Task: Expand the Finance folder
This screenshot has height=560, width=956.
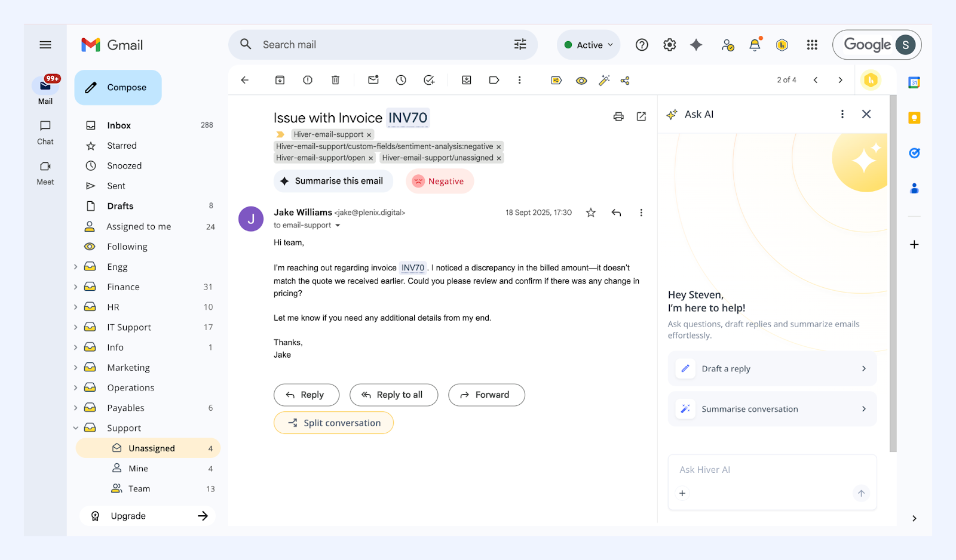Action: [x=76, y=287]
